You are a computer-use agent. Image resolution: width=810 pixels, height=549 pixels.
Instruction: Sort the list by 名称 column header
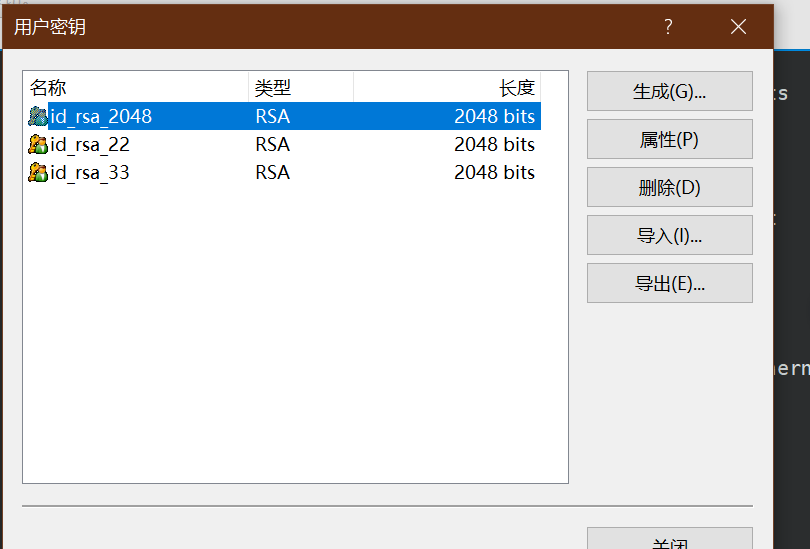pos(136,87)
